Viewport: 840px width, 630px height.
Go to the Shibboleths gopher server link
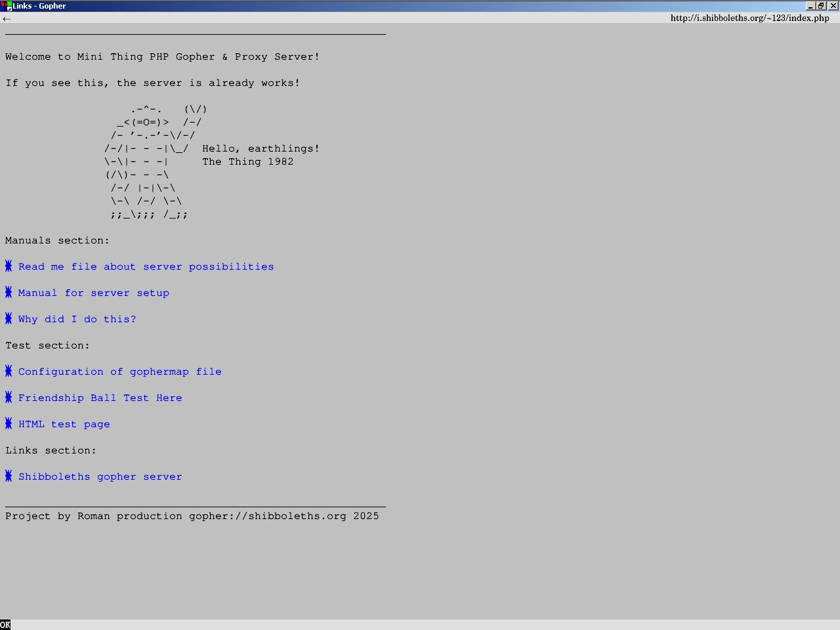tap(100, 476)
